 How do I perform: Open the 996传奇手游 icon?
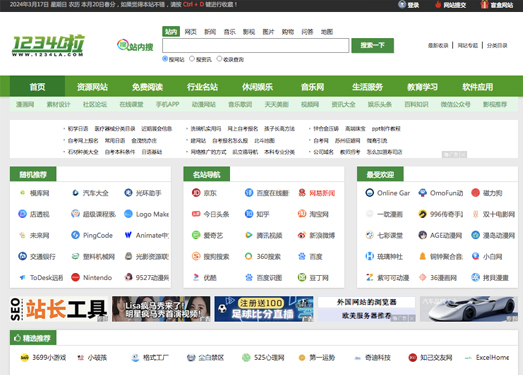pos(423,214)
